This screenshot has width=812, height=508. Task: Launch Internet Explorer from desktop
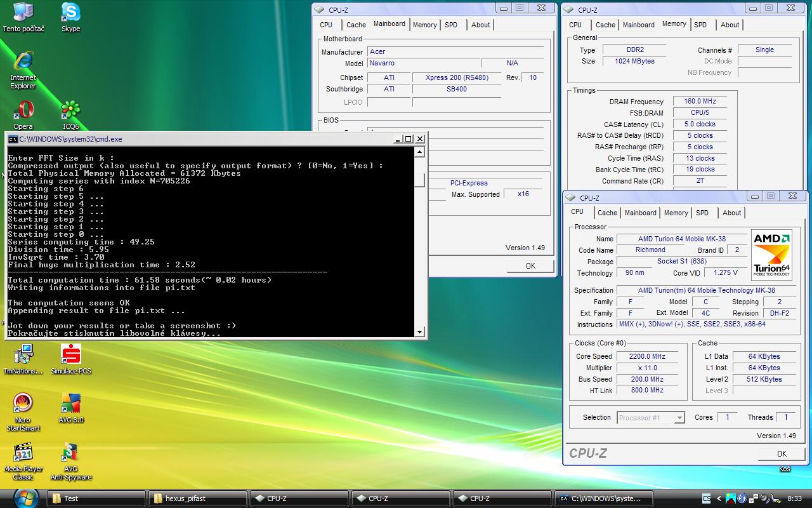click(x=23, y=70)
